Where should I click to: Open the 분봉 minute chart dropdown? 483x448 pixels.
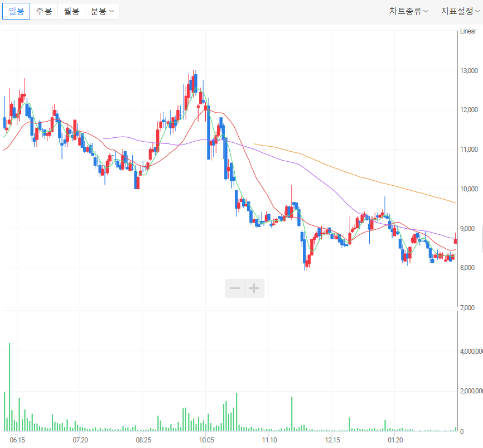pos(102,11)
